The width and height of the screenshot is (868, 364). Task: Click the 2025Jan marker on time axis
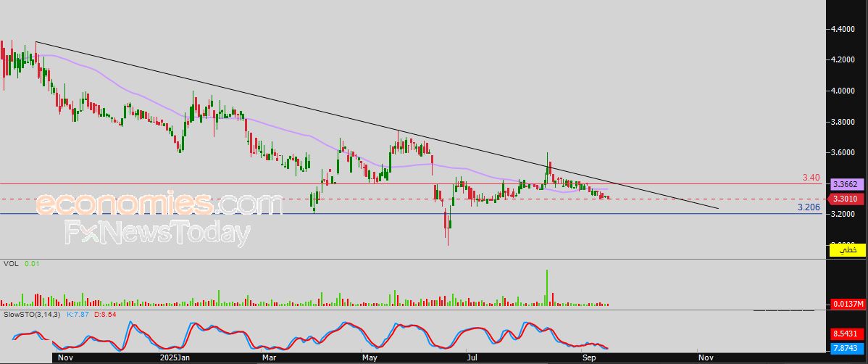(174, 357)
